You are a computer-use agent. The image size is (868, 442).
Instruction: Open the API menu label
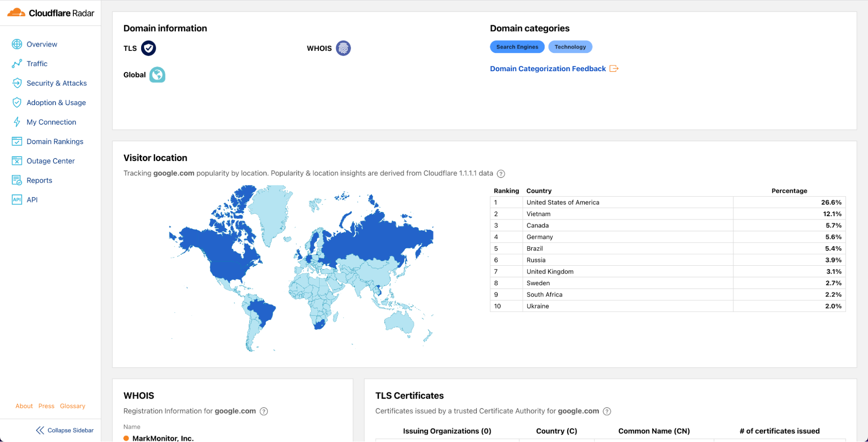point(32,200)
